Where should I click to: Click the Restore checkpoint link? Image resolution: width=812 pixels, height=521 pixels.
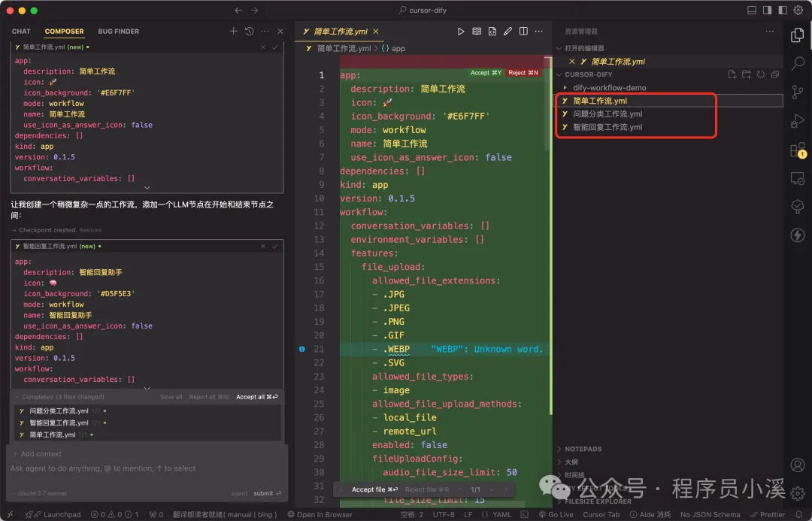tap(90, 230)
